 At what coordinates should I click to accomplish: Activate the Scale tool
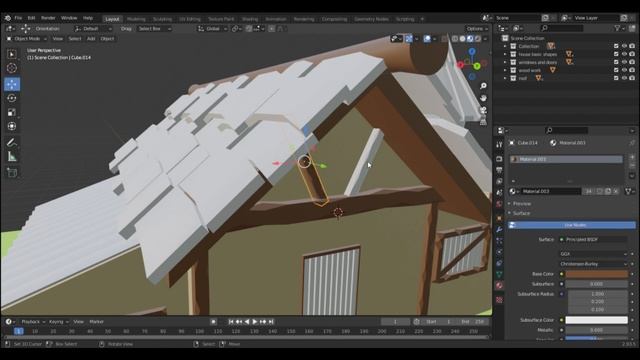(12, 112)
